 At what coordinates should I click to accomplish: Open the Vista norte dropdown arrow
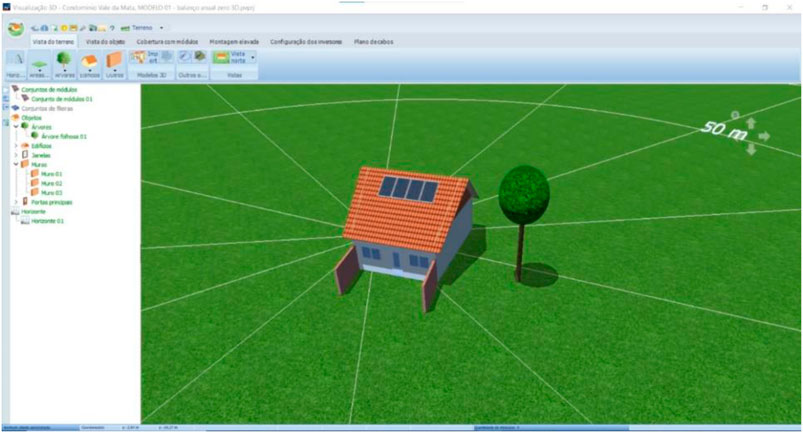252,57
